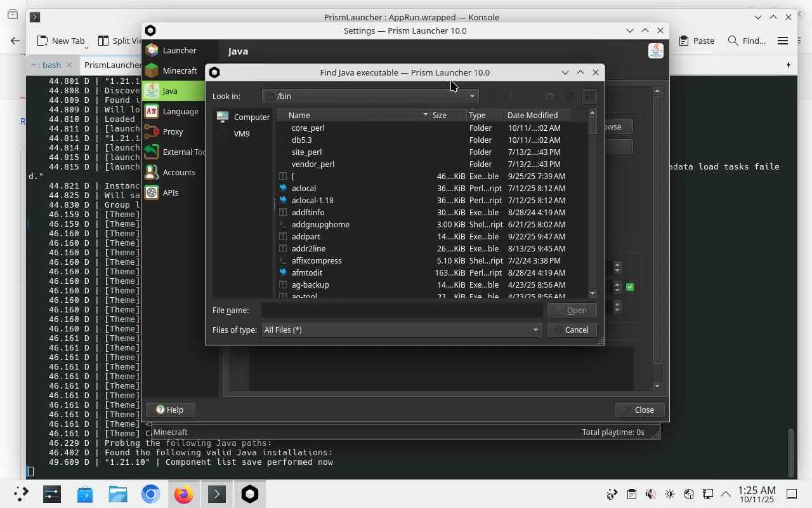
Task: Open the Launcher settings page
Action: point(174,50)
